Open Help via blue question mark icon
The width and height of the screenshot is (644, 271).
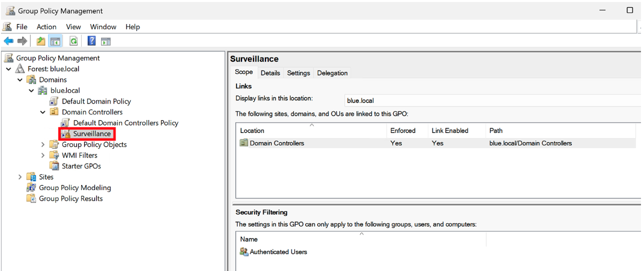click(92, 41)
